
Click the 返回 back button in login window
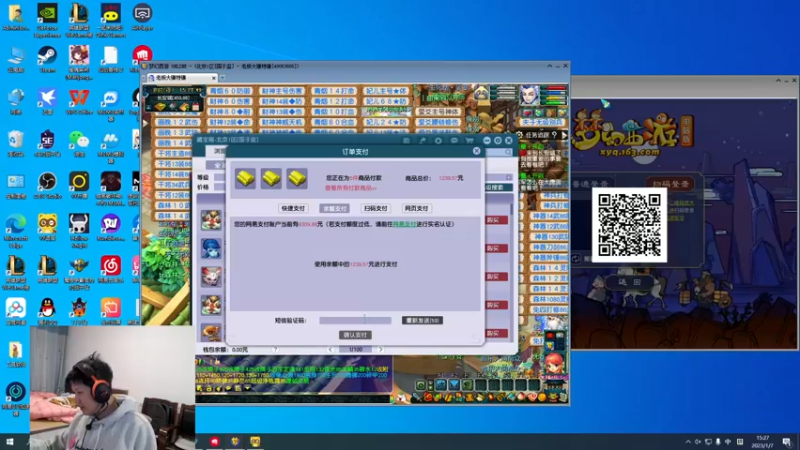coord(630,282)
